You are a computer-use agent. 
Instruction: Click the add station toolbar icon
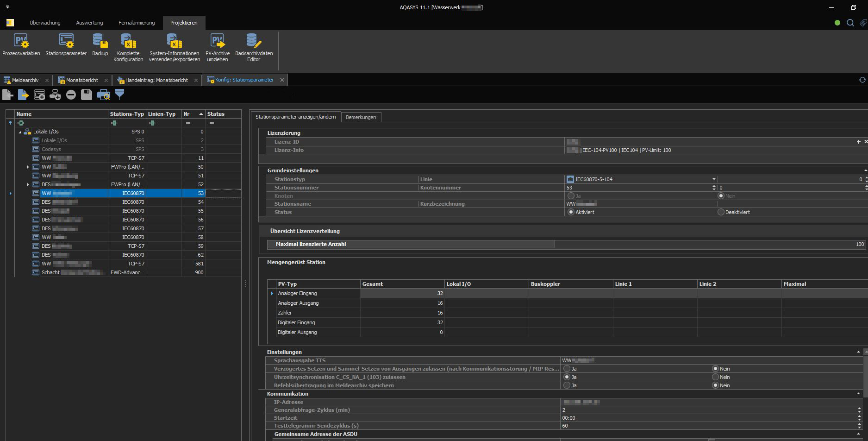tap(39, 95)
